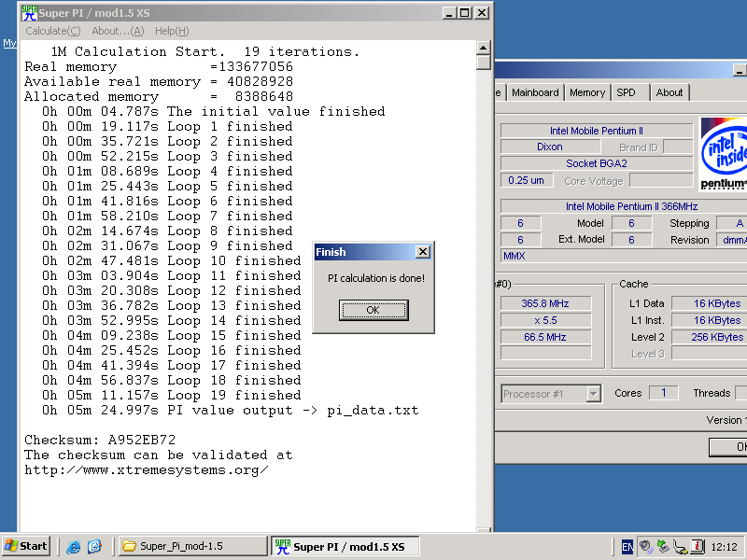Click the Super PI title bar icon
Image resolution: width=747 pixels, height=560 pixels.
[29, 13]
